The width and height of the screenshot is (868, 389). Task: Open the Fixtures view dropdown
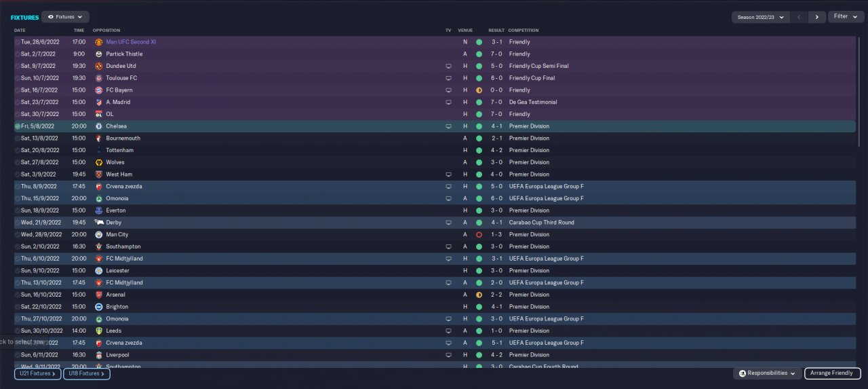tap(65, 16)
